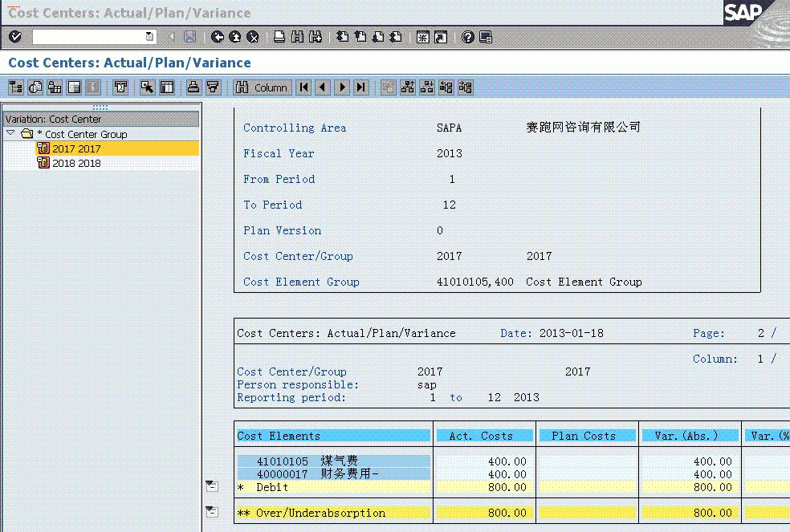
Task: Click the green Back arrow icon
Action: tap(217, 37)
